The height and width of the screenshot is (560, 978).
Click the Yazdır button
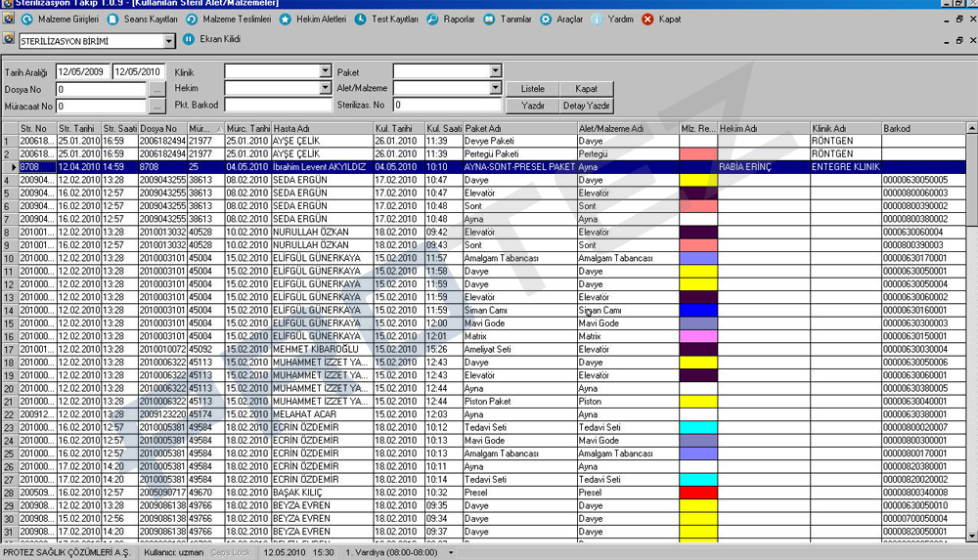pos(533,106)
